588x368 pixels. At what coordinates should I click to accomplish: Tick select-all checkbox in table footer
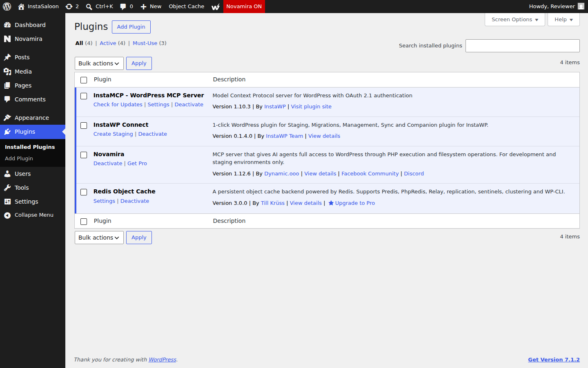tap(84, 222)
